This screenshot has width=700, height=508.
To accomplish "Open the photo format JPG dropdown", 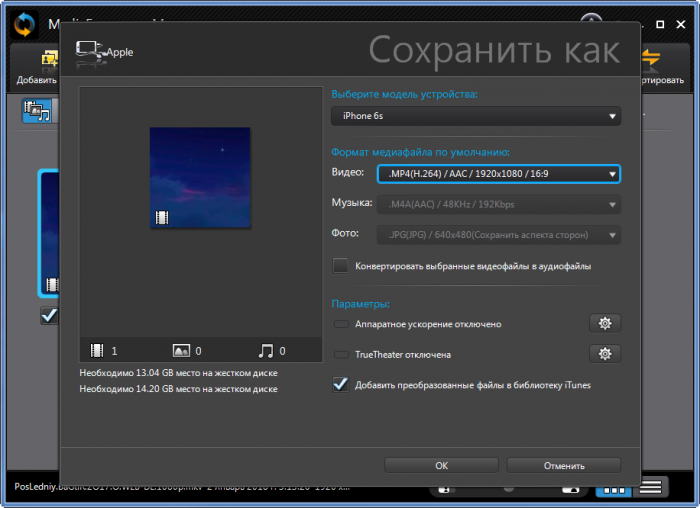I will coord(498,235).
